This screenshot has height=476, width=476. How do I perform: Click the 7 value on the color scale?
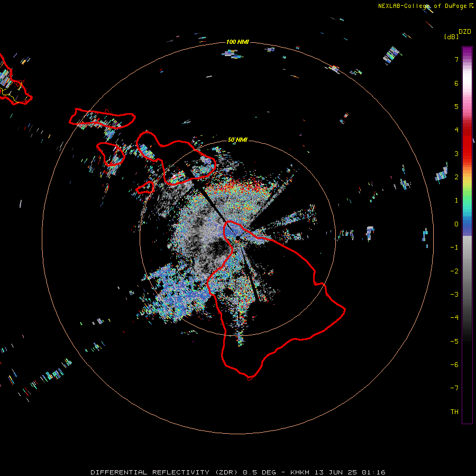coord(456,59)
